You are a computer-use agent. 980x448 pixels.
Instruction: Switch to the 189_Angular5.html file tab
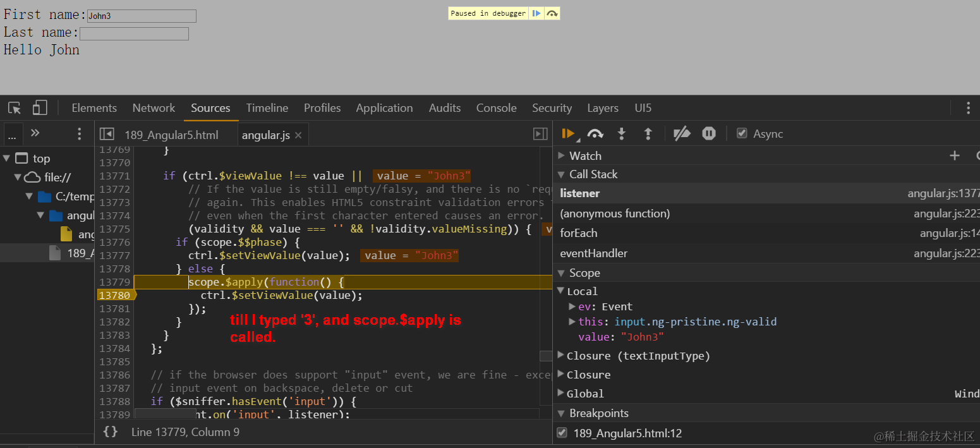point(171,135)
